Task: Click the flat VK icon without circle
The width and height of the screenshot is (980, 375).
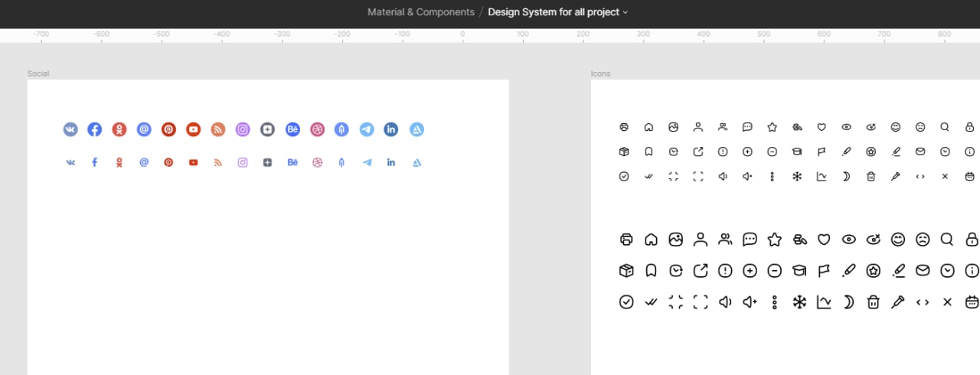Action: (70, 162)
